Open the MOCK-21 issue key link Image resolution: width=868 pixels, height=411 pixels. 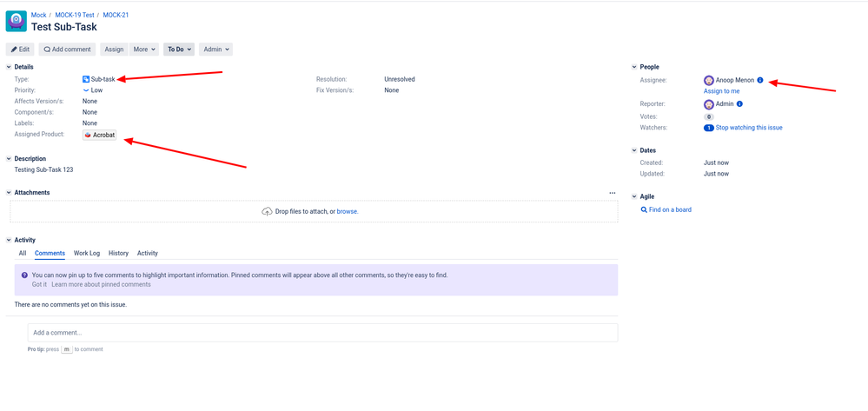click(116, 15)
